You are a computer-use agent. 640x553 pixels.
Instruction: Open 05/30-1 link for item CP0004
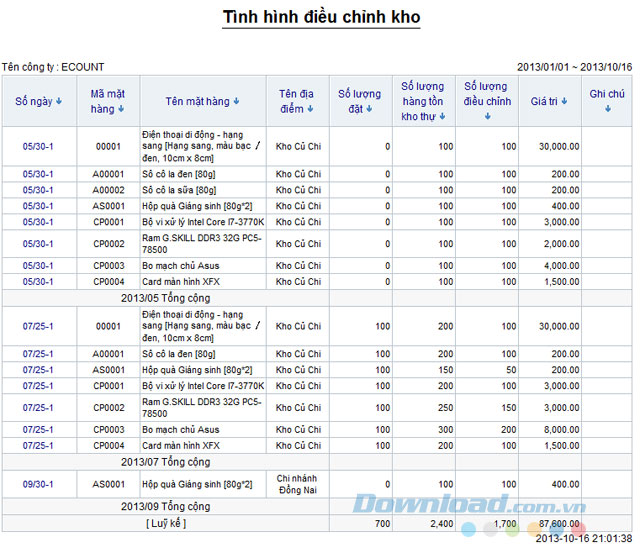pyautogui.click(x=38, y=282)
